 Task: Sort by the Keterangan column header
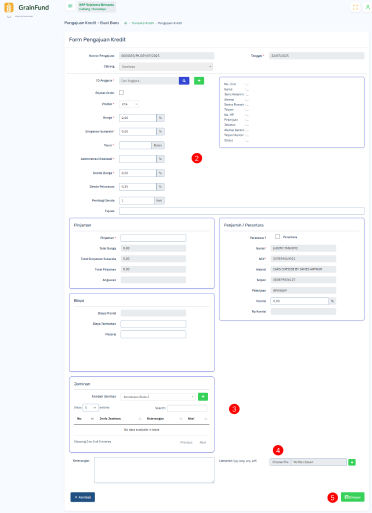pos(164,418)
